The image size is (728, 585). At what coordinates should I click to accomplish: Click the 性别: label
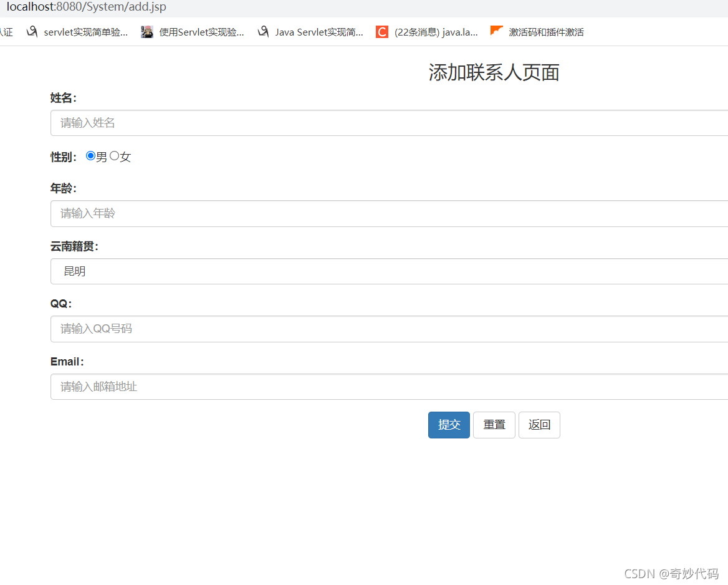click(64, 157)
